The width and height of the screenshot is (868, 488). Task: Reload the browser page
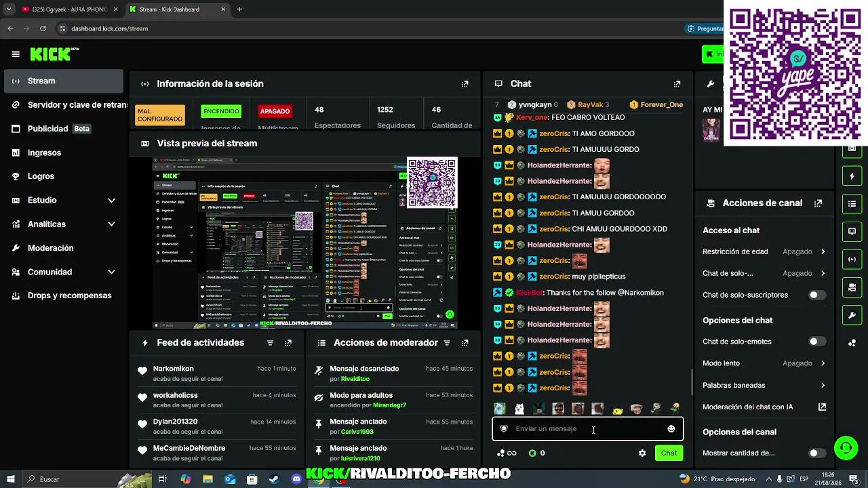(x=43, y=28)
